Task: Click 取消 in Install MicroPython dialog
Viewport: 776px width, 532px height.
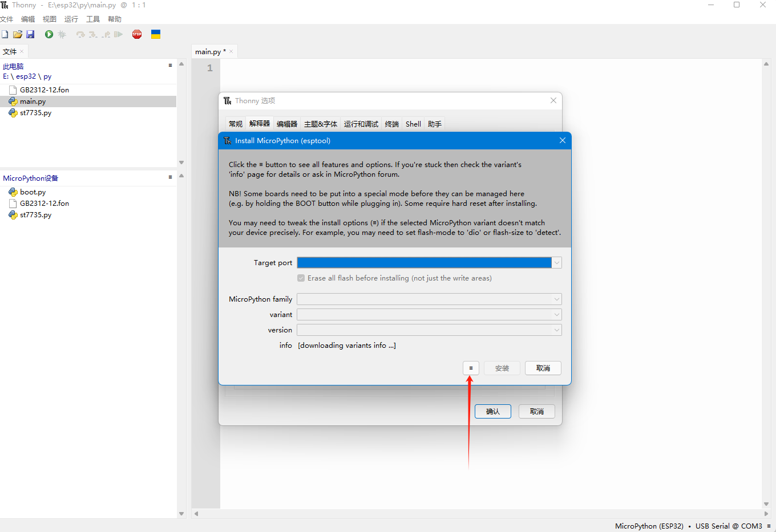Action: pyautogui.click(x=543, y=368)
